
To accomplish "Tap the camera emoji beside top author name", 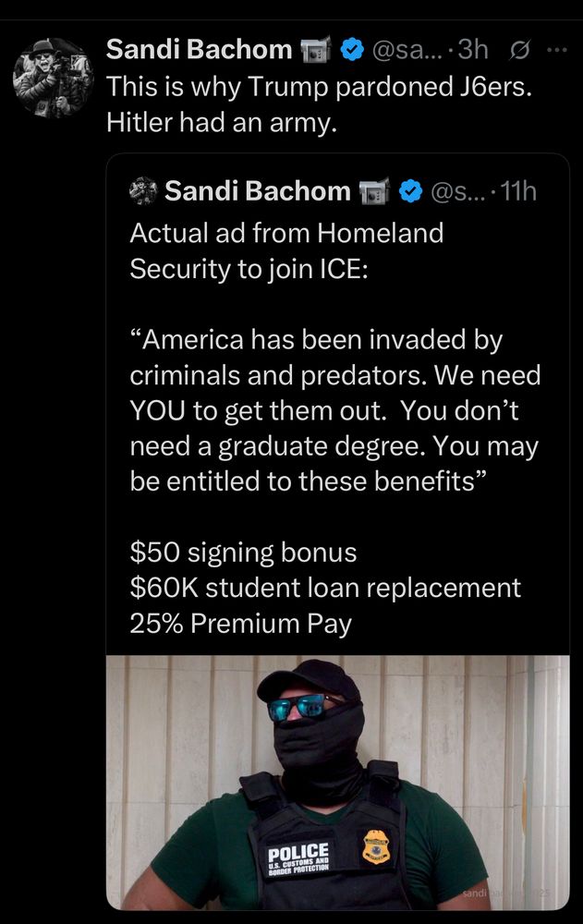I will pyautogui.click(x=316, y=50).
